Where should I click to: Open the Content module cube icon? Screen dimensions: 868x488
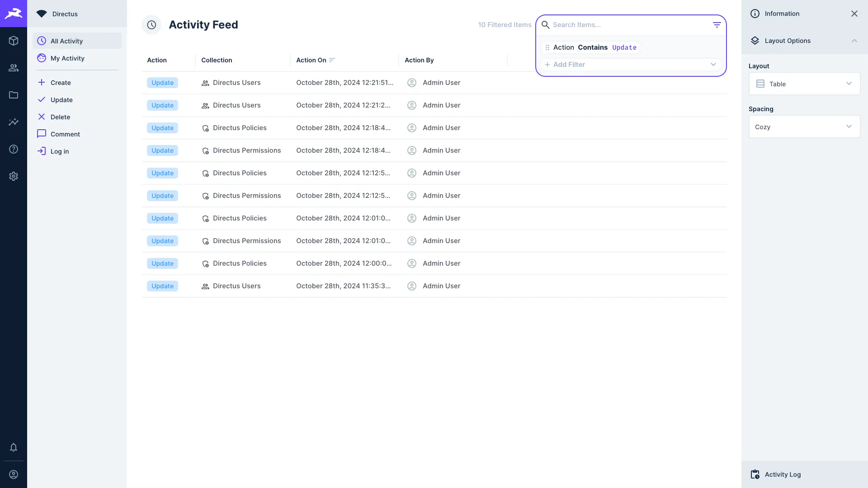[x=14, y=41]
